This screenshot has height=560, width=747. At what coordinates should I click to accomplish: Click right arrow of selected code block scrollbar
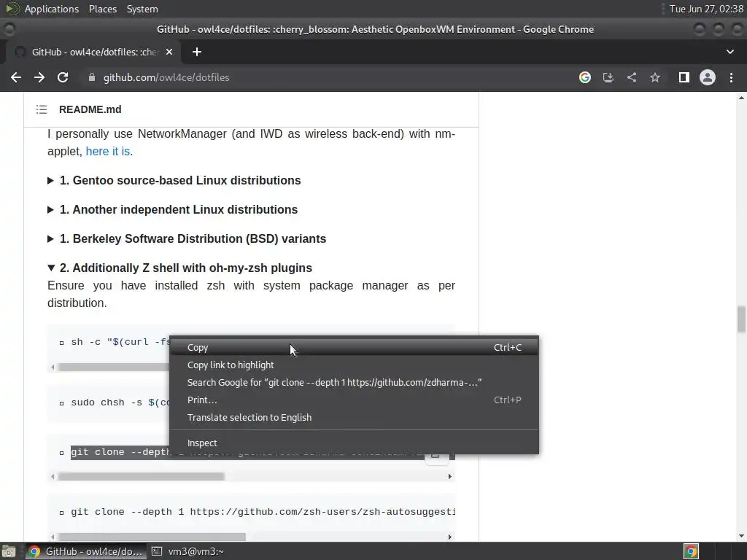coord(449,477)
